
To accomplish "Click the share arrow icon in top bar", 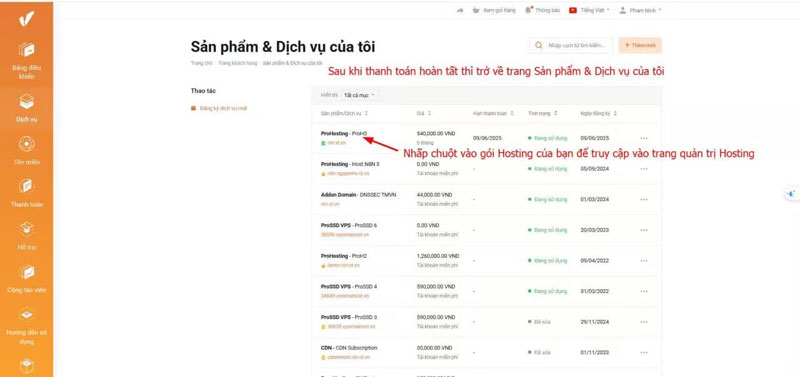I will [460, 10].
